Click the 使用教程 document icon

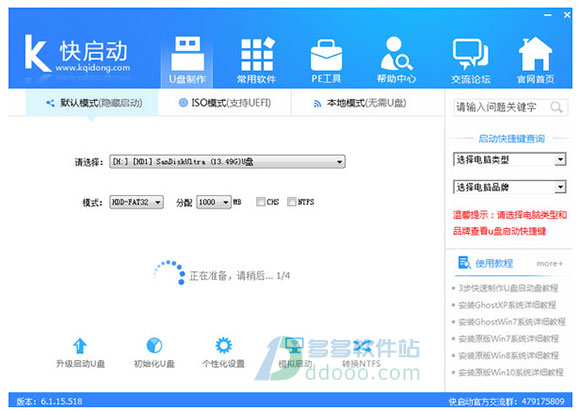click(x=464, y=263)
